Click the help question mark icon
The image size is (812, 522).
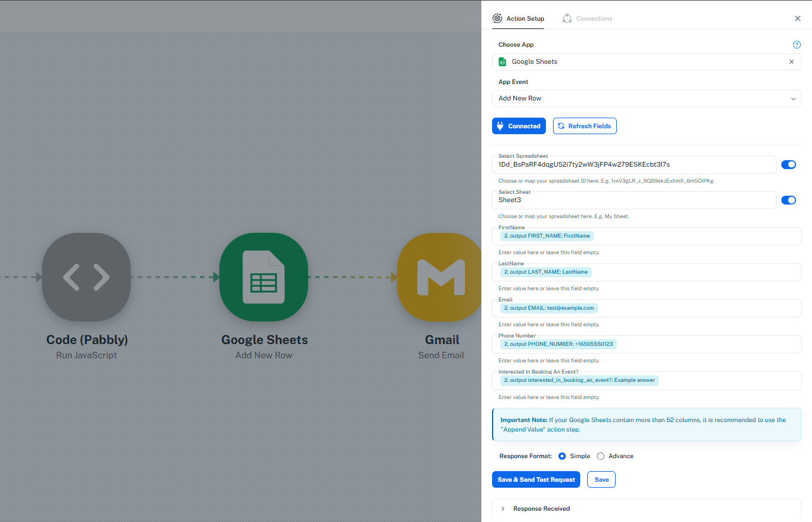(797, 45)
